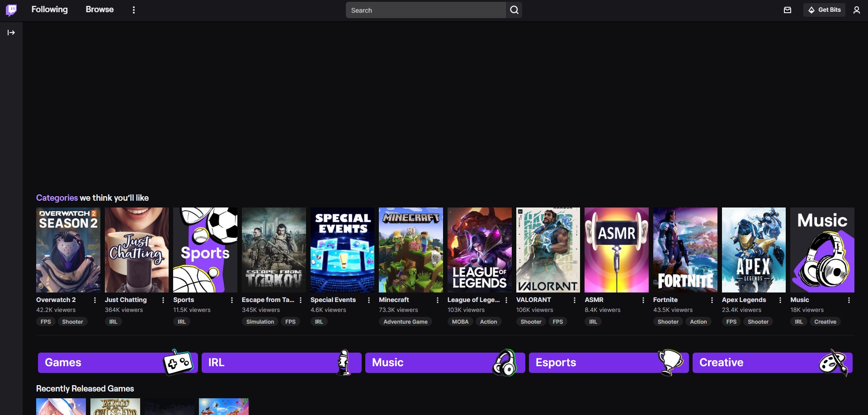
Task: Select the IRL tag under Sports
Action: [182, 322]
